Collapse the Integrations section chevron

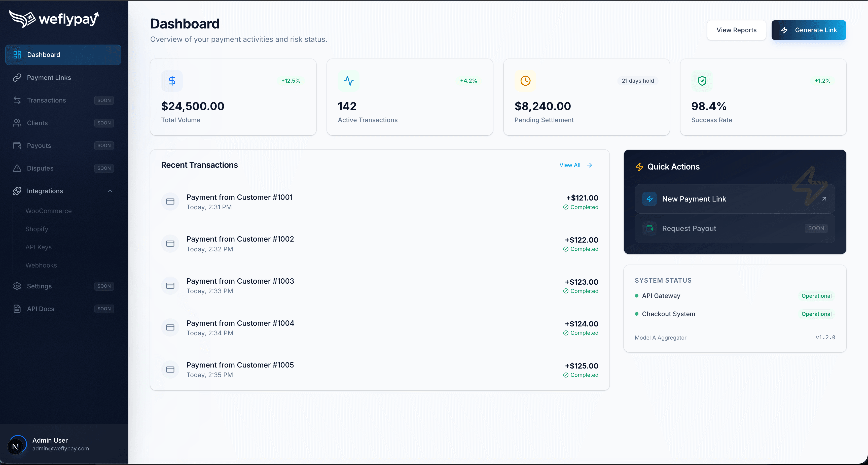tap(110, 191)
